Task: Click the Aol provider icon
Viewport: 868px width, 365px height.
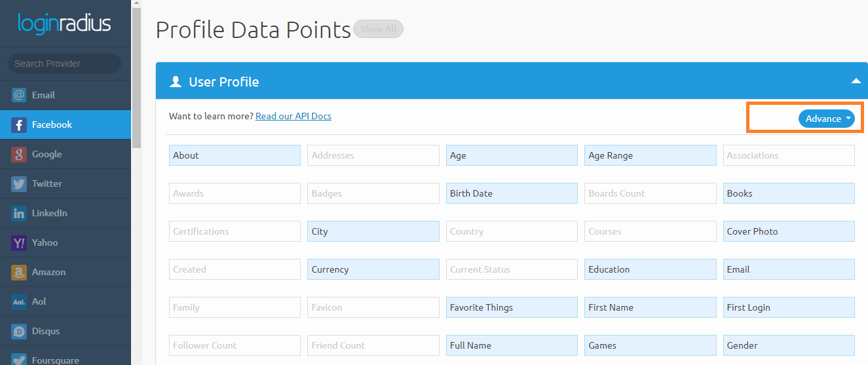Action: coord(19,301)
